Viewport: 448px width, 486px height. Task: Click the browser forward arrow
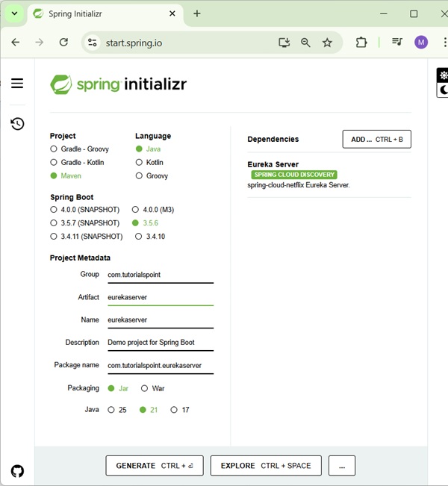40,42
